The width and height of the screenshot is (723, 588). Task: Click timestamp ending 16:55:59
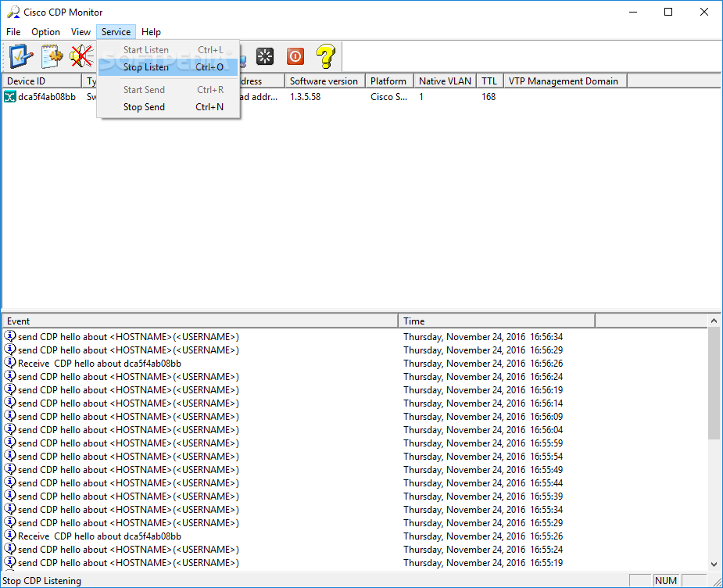[x=483, y=443]
